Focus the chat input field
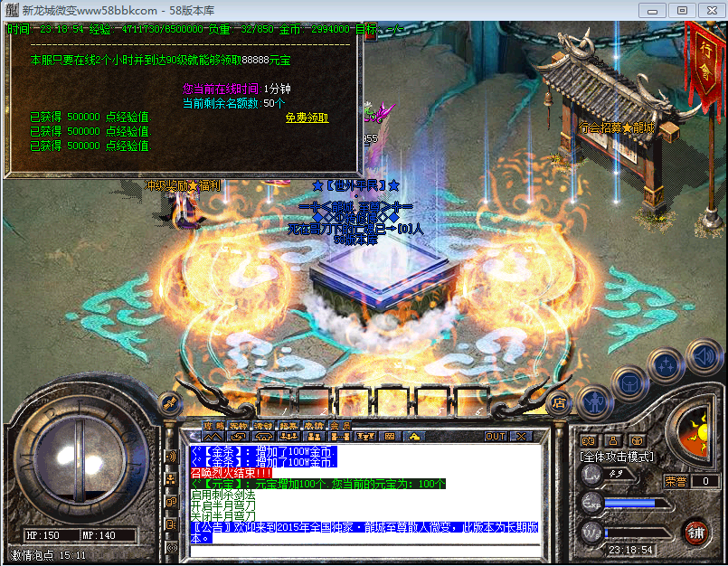The image size is (728, 566). [366, 552]
